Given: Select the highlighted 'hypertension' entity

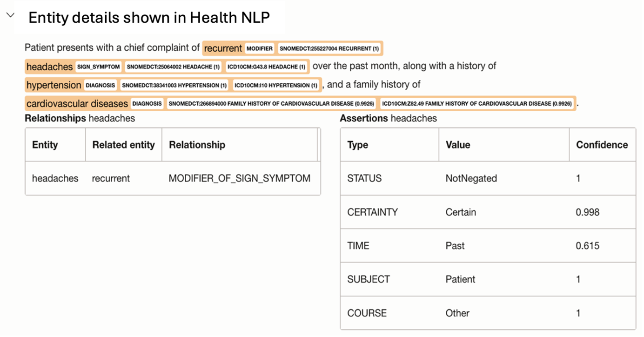Looking at the screenshot, I should point(54,86).
